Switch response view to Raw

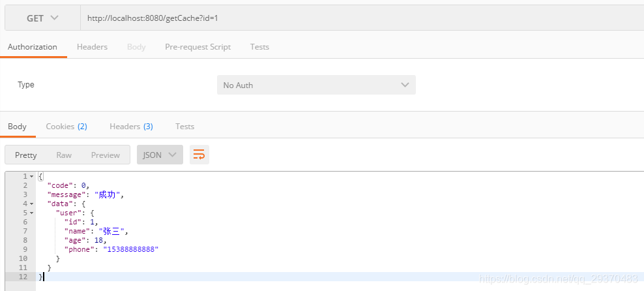(x=64, y=155)
